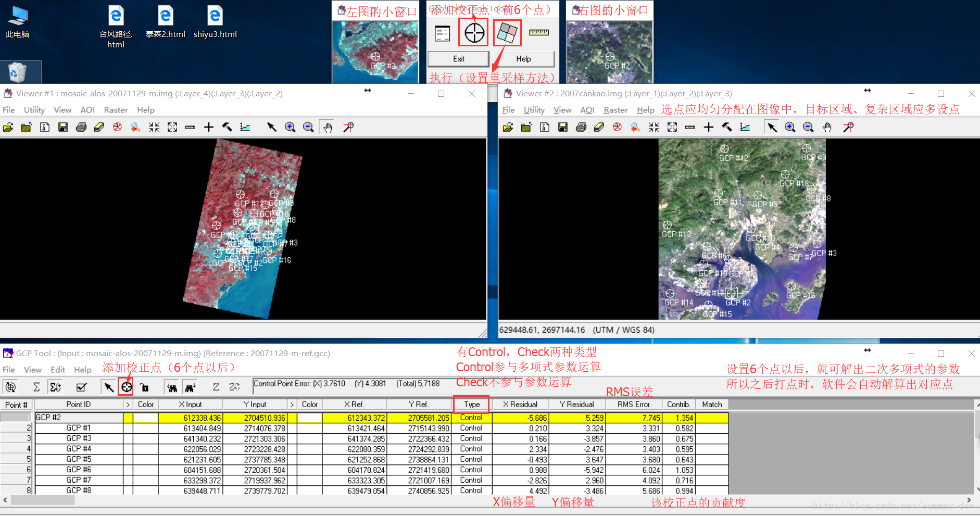Open Raster menu in Viewer #1
Image resolution: width=980 pixels, height=516 pixels.
tap(116, 110)
